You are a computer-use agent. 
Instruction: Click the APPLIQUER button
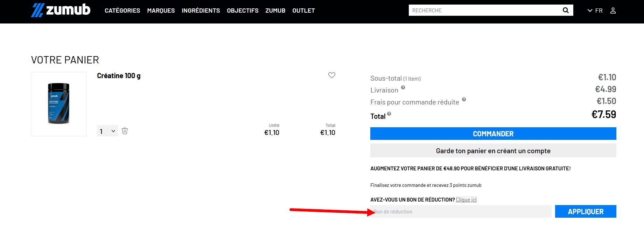[586, 211]
